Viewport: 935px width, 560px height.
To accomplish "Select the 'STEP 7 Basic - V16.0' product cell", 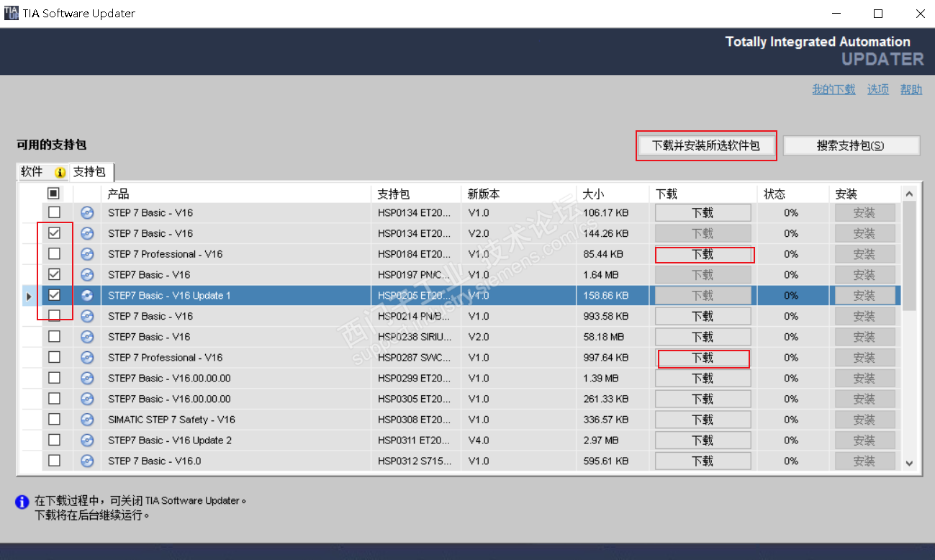I will [x=238, y=461].
